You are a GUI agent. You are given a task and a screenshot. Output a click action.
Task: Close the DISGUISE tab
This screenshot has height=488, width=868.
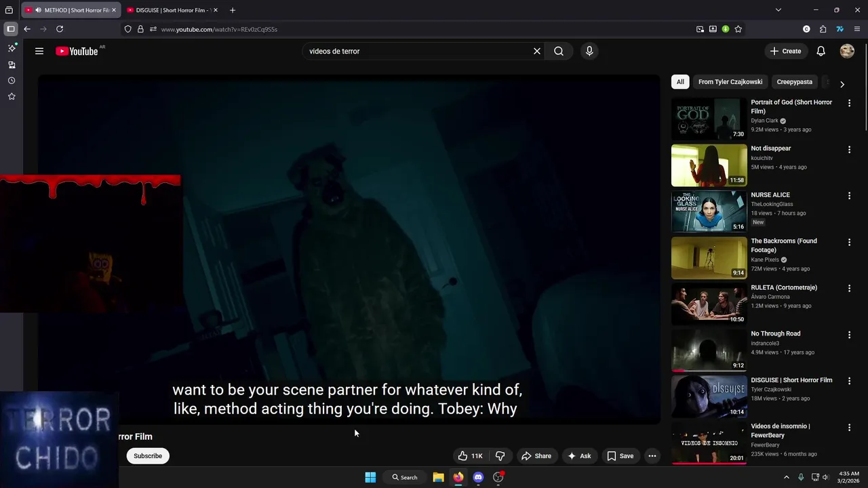coord(216,10)
